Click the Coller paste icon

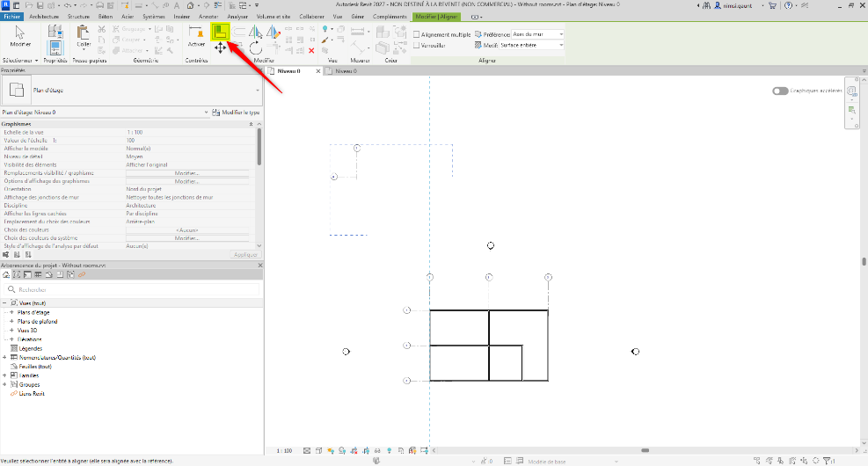click(84, 37)
